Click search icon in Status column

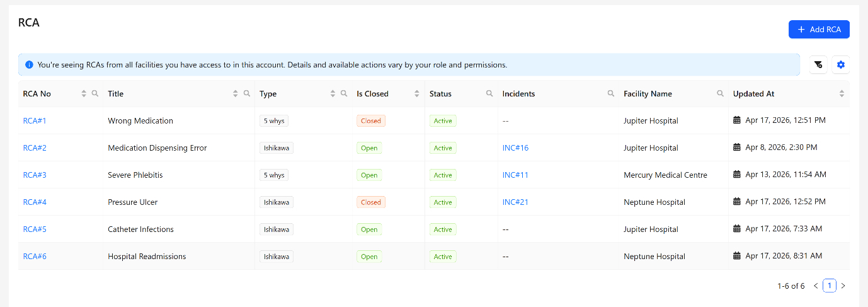click(x=489, y=93)
